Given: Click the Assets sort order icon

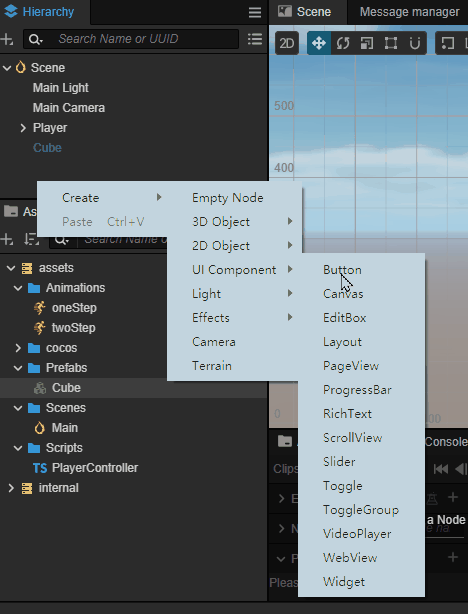Looking at the screenshot, I should coord(31,239).
